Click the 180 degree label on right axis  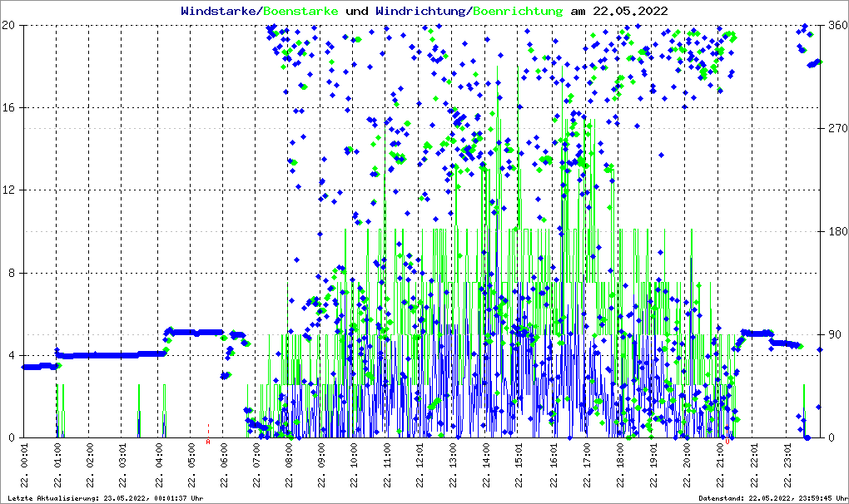(x=836, y=232)
